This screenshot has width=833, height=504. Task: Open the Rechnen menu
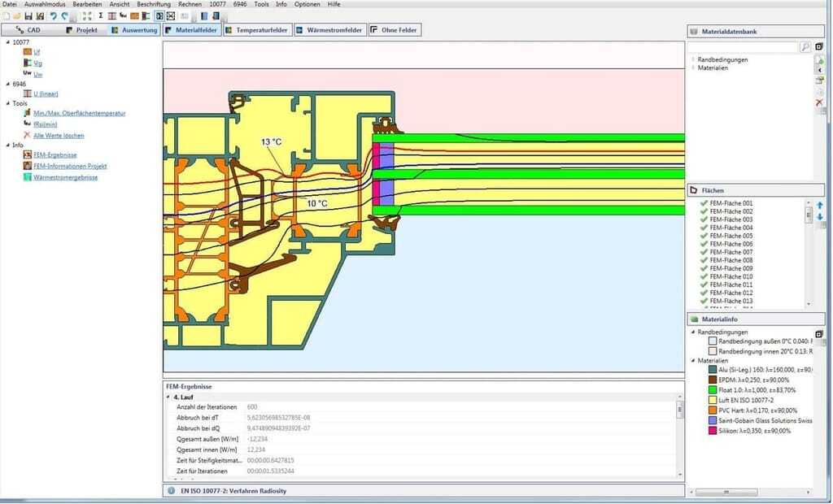point(189,4)
